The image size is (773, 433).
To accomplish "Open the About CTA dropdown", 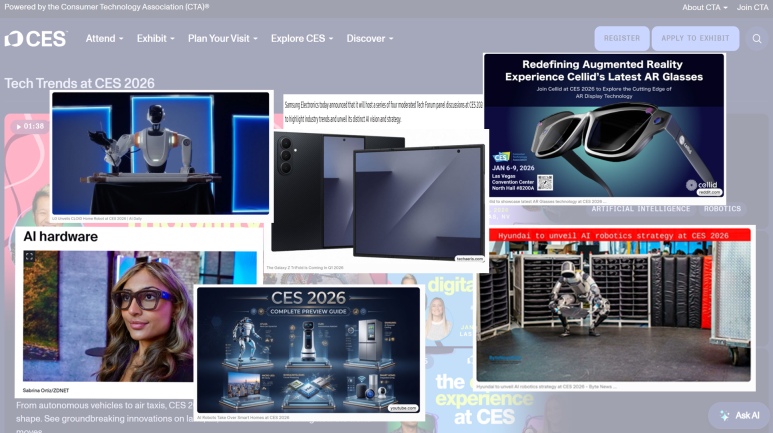I will coord(704,7).
